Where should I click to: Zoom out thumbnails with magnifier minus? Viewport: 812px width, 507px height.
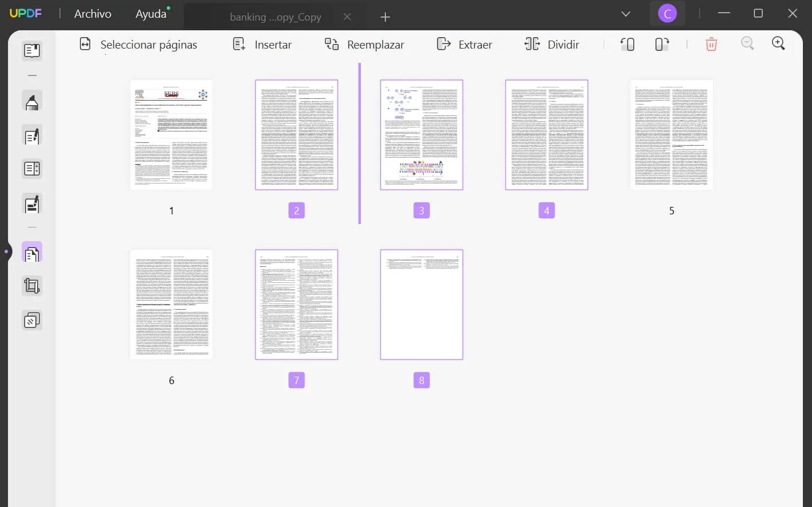click(747, 43)
